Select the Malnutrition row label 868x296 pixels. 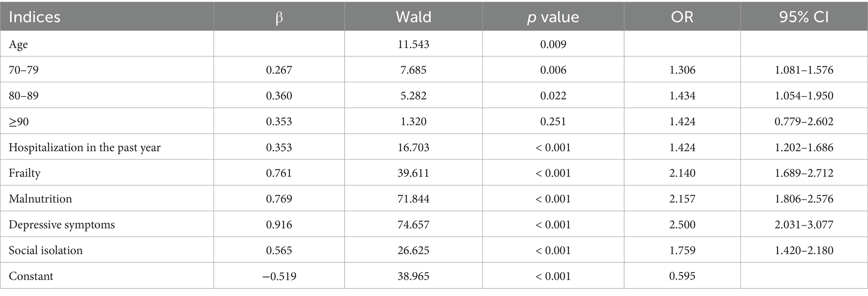(x=40, y=199)
